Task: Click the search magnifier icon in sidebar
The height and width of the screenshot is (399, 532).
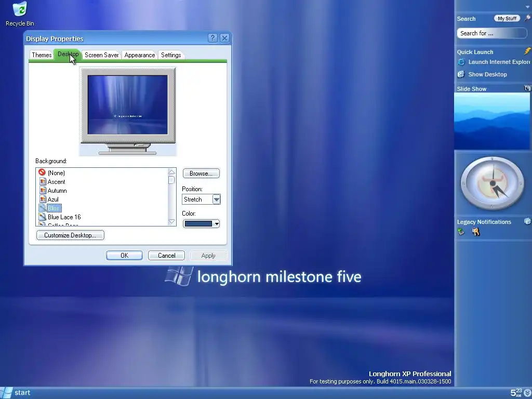Action: tap(527, 18)
